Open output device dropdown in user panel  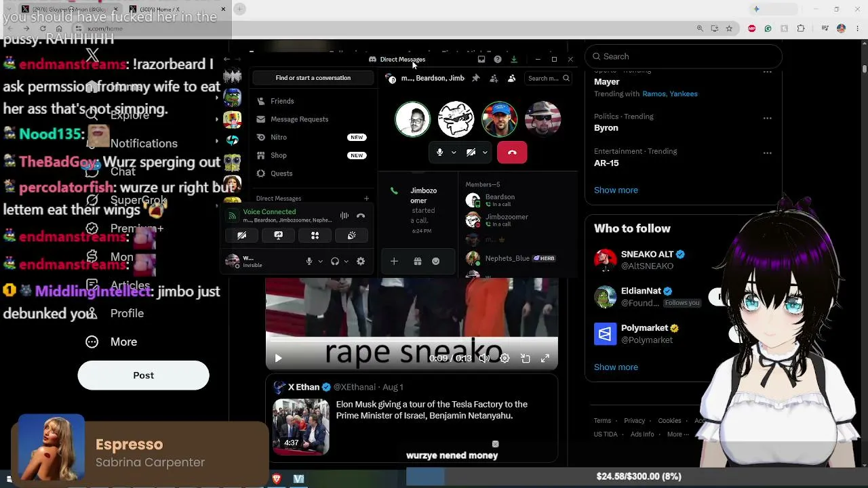[x=346, y=262]
